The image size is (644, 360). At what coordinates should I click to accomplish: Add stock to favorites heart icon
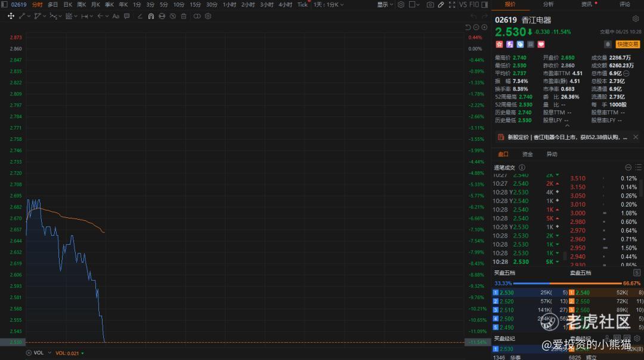click(541, 44)
